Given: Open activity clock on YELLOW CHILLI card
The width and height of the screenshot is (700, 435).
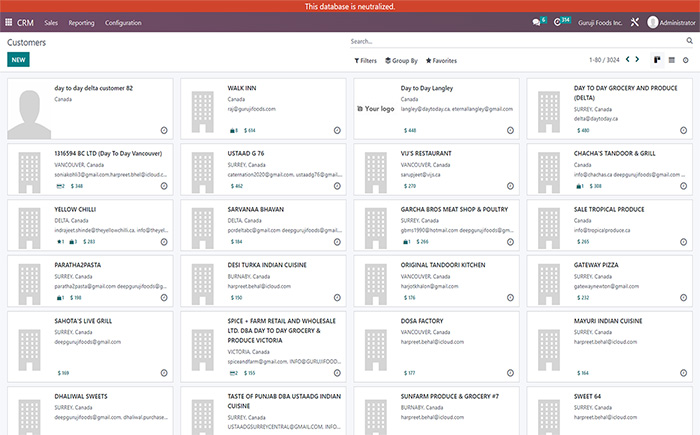Looking at the screenshot, I should tap(164, 242).
